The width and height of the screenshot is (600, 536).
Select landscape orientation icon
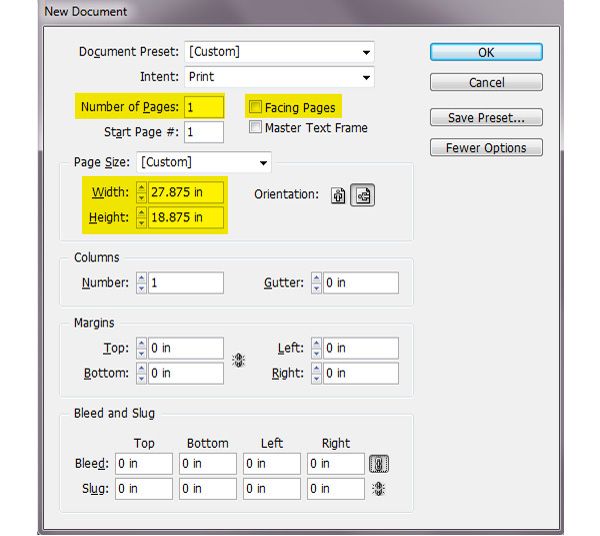[x=362, y=196]
